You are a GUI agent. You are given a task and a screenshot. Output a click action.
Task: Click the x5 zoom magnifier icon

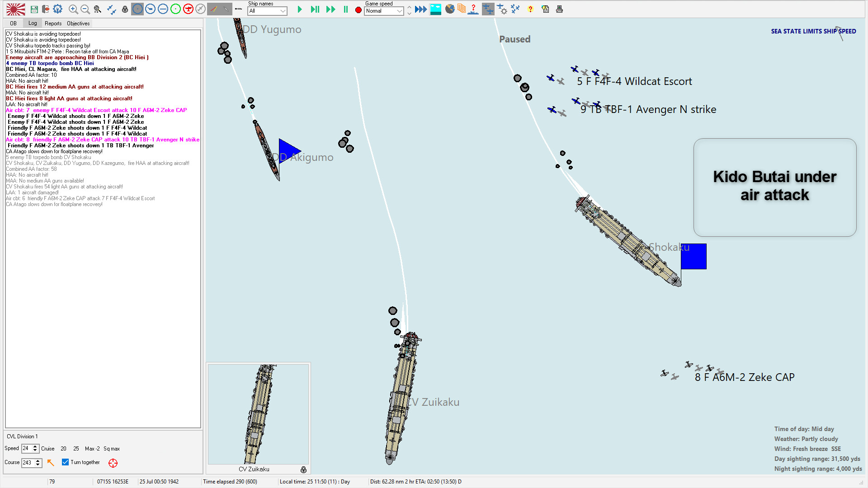(x=97, y=9)
